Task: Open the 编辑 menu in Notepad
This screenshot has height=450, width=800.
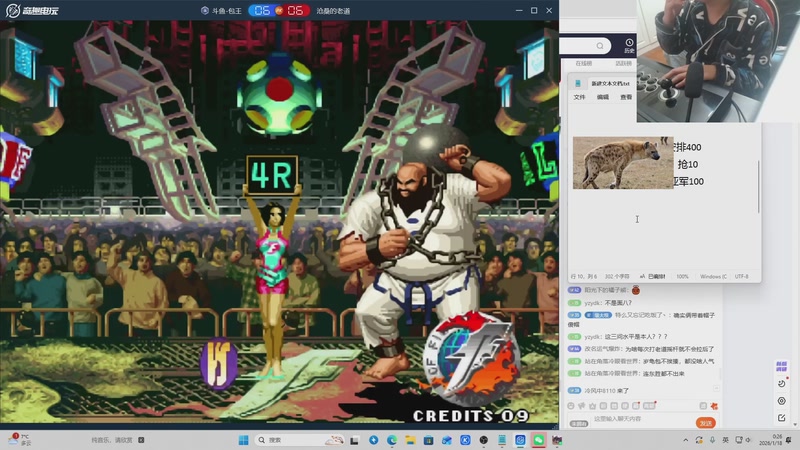Action: [603, 97]
